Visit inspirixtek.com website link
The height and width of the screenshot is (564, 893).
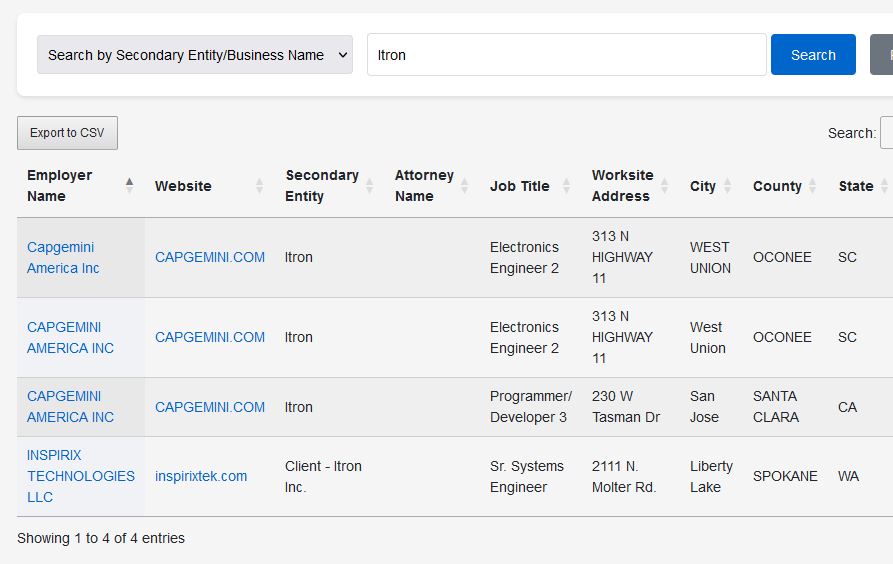pyautogui.click(x=201, y=476)
